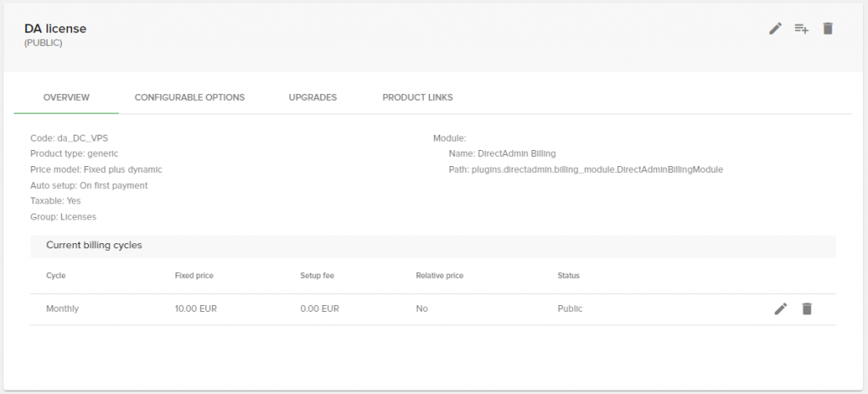This screenshot has height=394, width=868.
Task: Click the DA license title
Action: coord(55,29)
